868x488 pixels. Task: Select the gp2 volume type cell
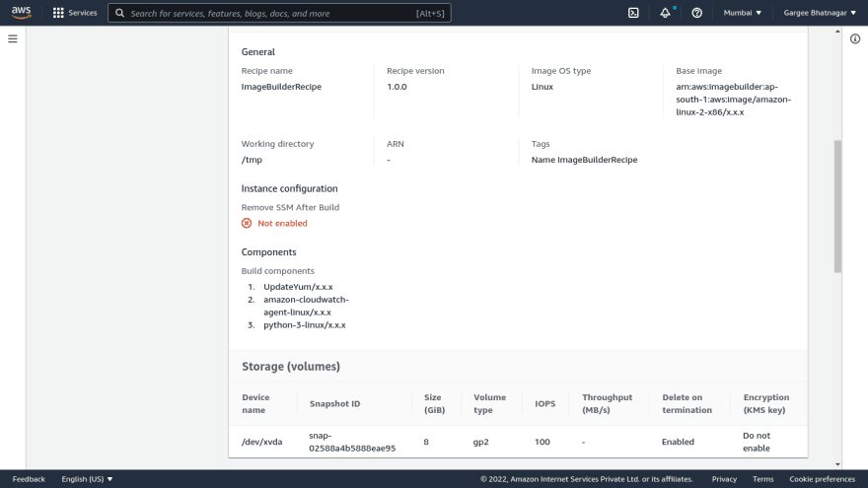click(481, 442)
